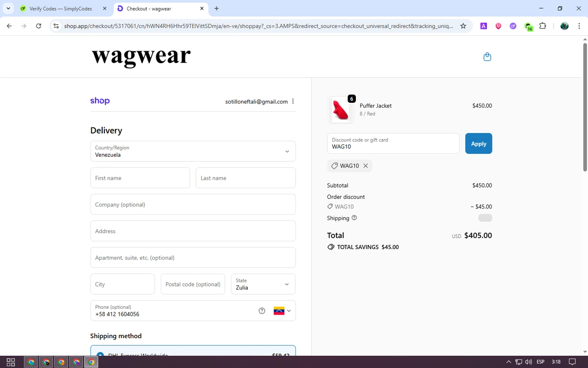Click the Company (optional) field
Image resolution: width=588 pixels, height=368 pixels.
tap(193, 204)
